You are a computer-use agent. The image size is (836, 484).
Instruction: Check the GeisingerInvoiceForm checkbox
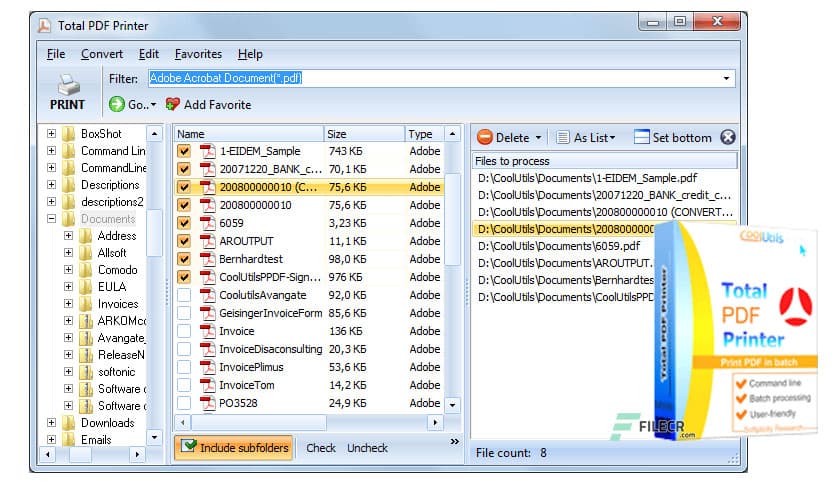(x=184, y=313)
